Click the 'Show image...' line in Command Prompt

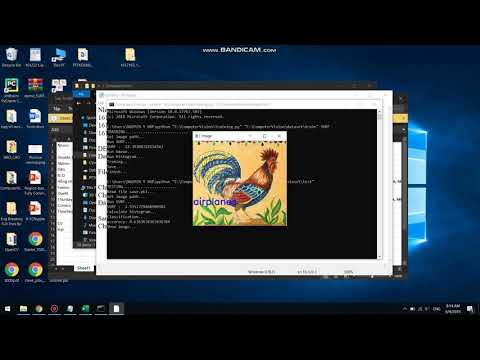[121, 227]
